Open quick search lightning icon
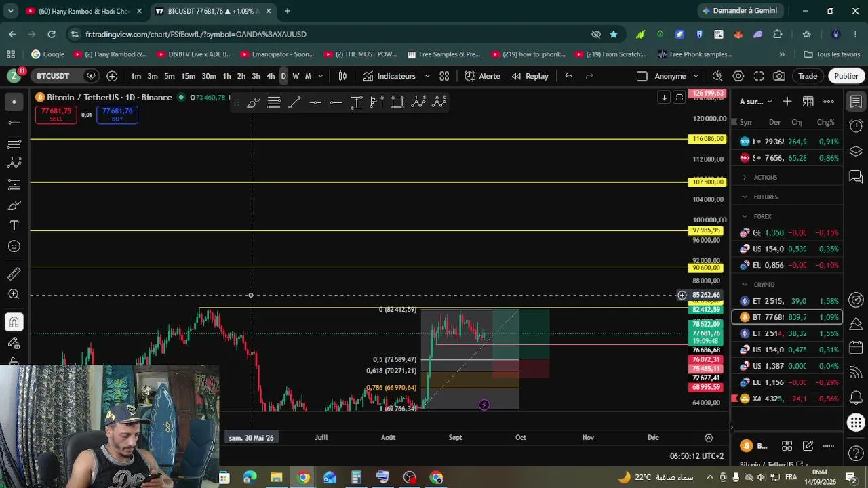 pos(717,76)
